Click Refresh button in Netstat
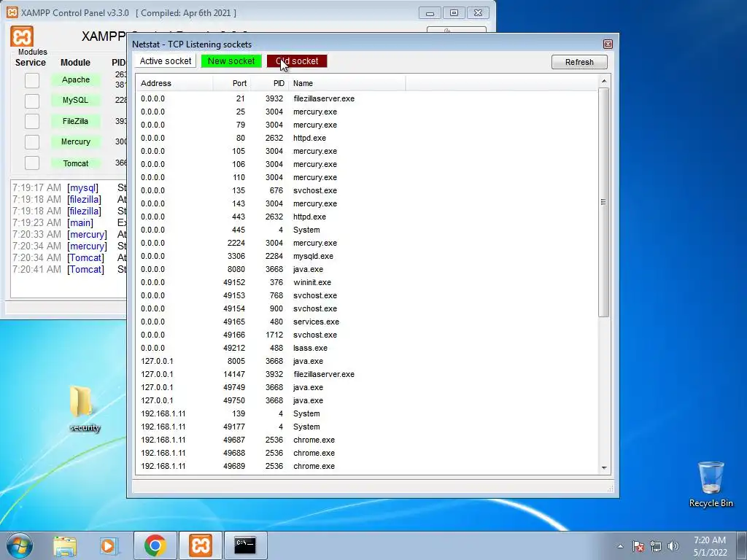This screenshot has width=747, height=560. point(579,62)
